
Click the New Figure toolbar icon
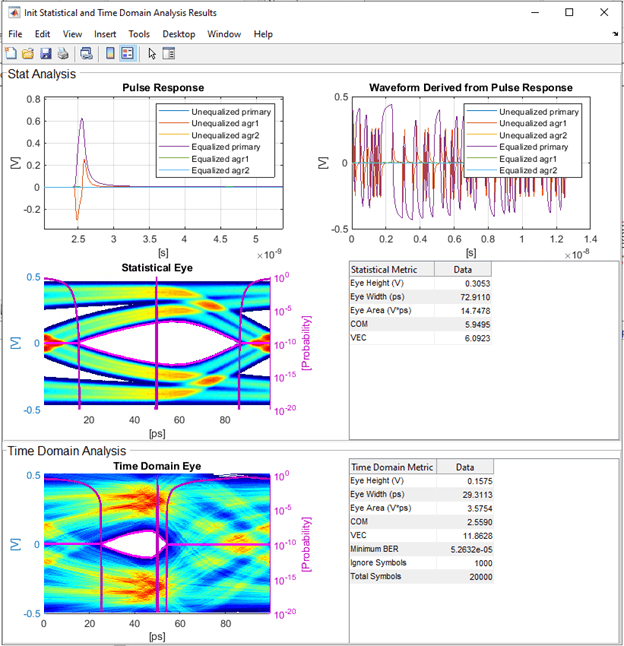pos(11,53)
